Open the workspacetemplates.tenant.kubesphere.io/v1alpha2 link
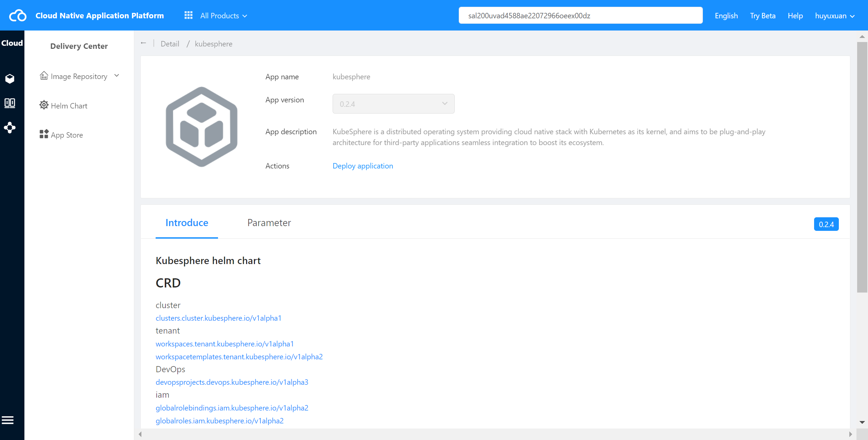This screenshot has height=440, width=868. click(x=239, y=357)
